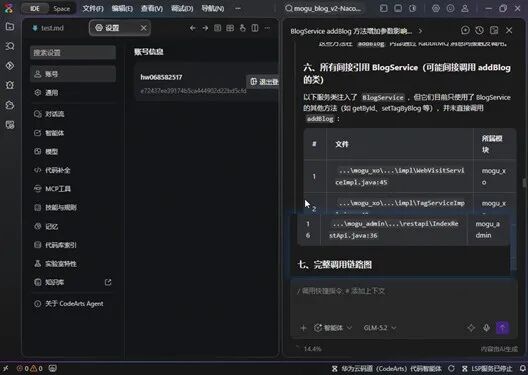Open the user account icon in the title bar

pyautogui.click(x=465, y=8)
